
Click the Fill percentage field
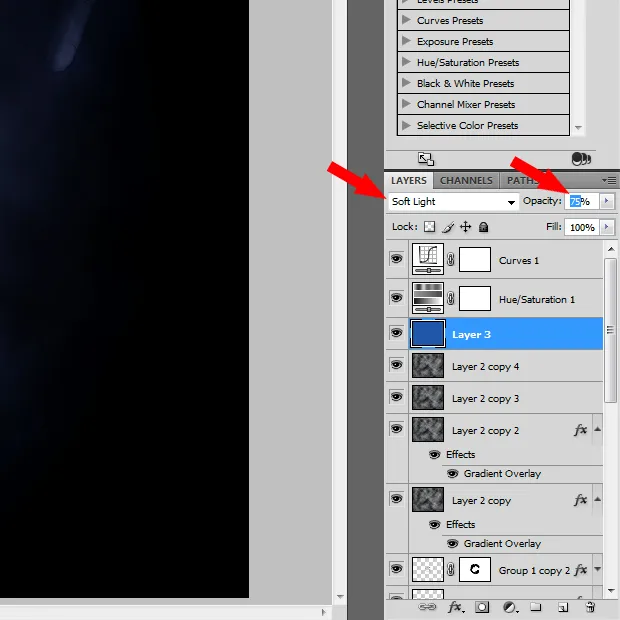point(580,227)
